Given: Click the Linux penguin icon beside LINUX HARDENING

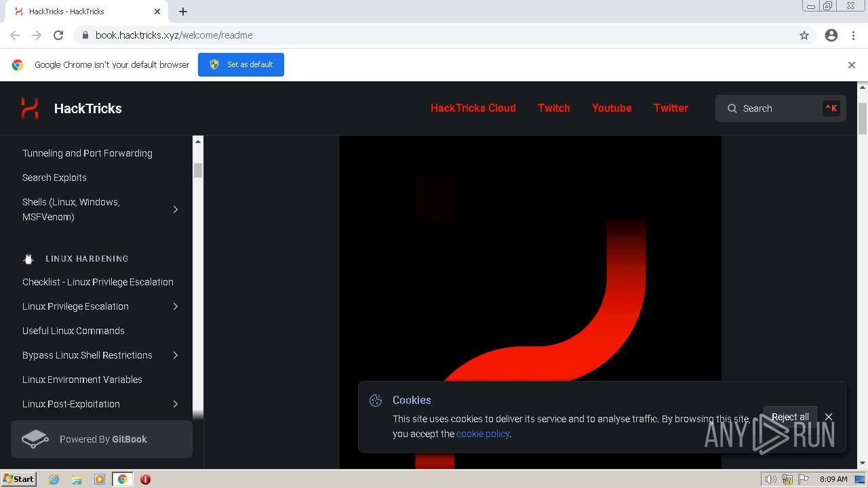Looking at the screenshot, I should click(28, 259).
